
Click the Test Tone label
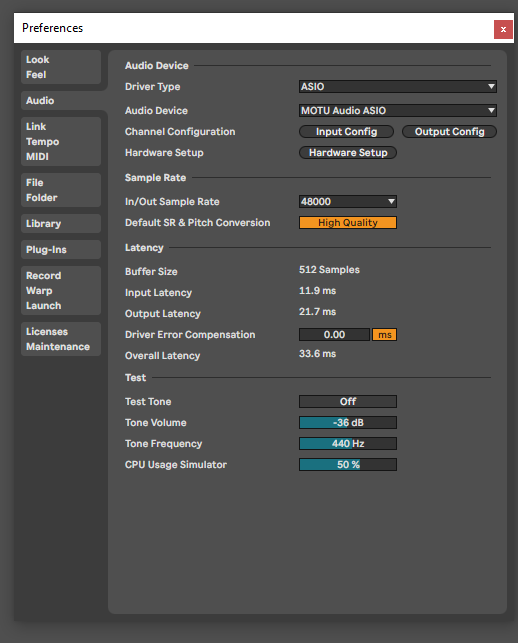(x=148, y=401)
